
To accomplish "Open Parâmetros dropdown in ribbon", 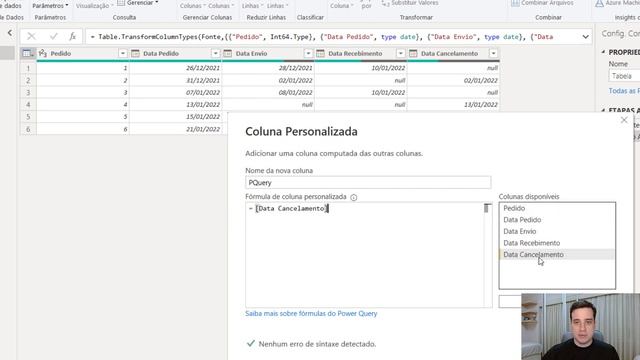I will pyautogui.click(x=50, y=6).
